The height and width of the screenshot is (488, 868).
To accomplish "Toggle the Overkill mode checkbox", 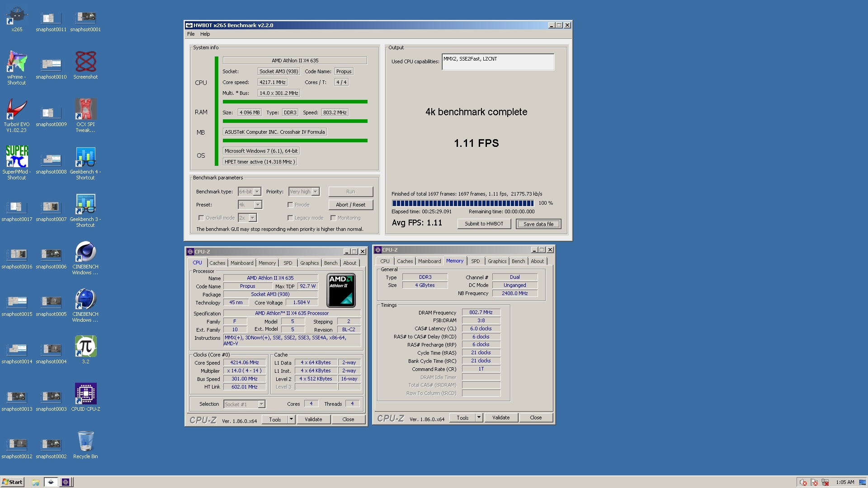I will pos(201,218).
